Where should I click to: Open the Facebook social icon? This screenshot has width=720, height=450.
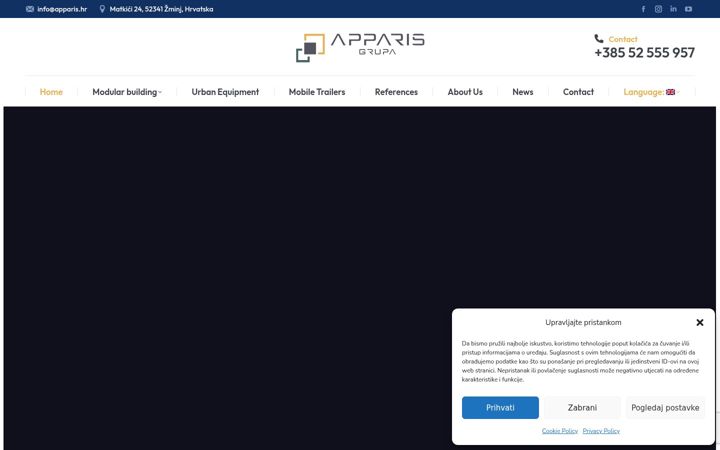pyautogui.click(x=643, y=9)
